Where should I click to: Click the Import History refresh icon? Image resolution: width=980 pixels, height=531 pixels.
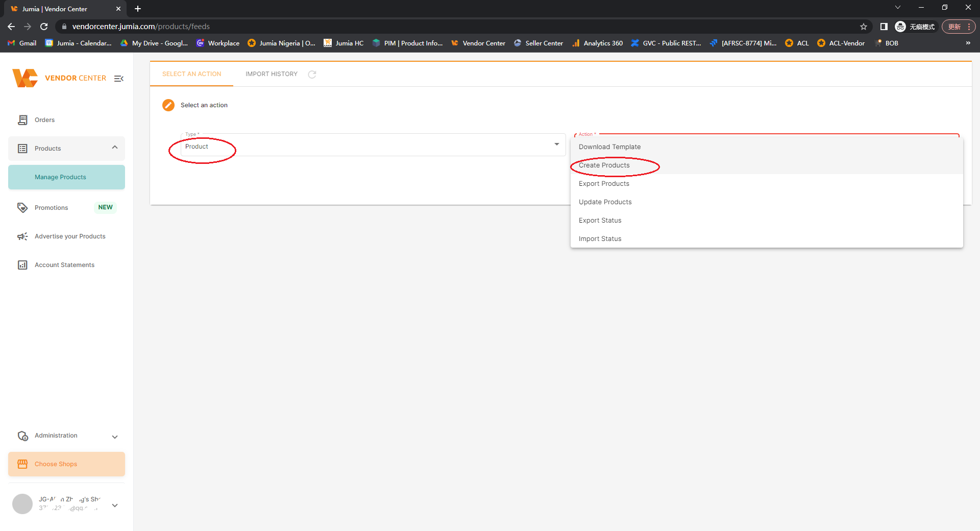312,74
